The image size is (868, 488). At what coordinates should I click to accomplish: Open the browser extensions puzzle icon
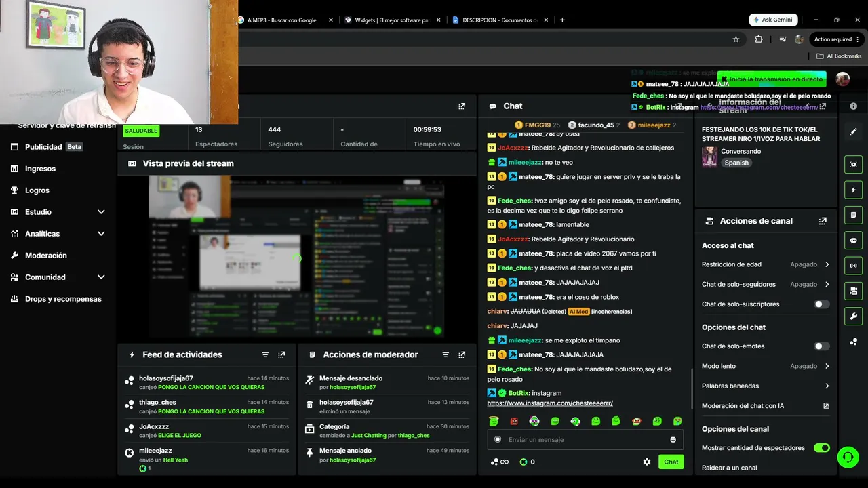pos(759,39)
